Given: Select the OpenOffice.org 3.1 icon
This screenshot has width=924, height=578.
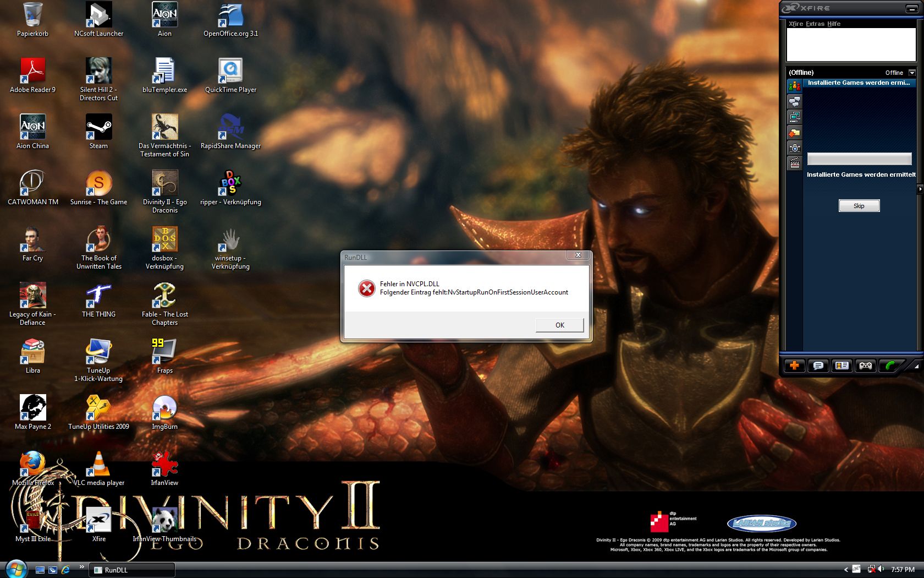Looking at the screenshot, I should 230,20.
